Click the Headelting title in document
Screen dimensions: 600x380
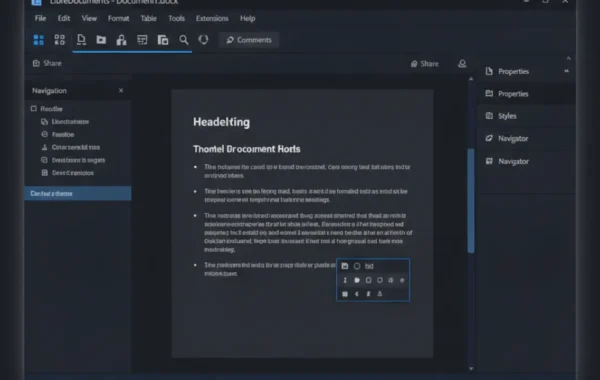[222, 122]
